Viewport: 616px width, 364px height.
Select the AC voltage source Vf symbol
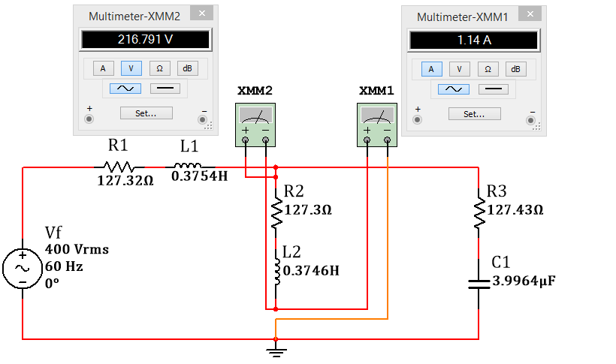(23, 269)
